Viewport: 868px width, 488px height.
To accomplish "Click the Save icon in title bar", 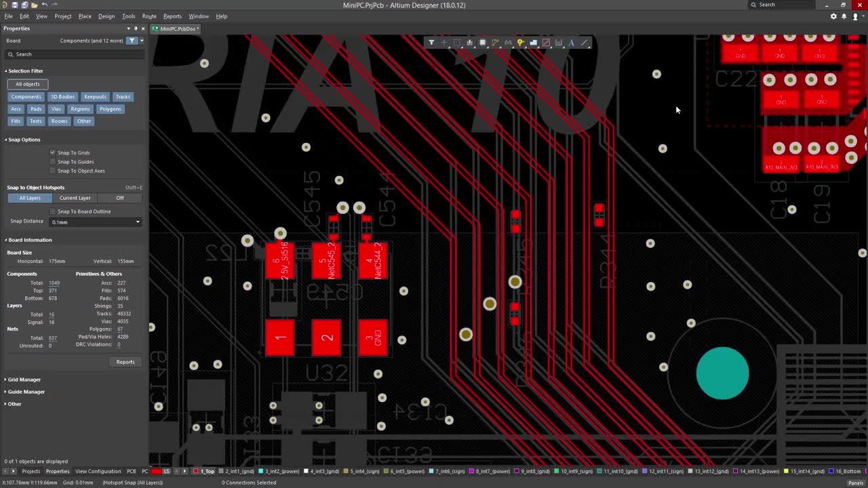I will pyautogui.click(x=14, y=5).
